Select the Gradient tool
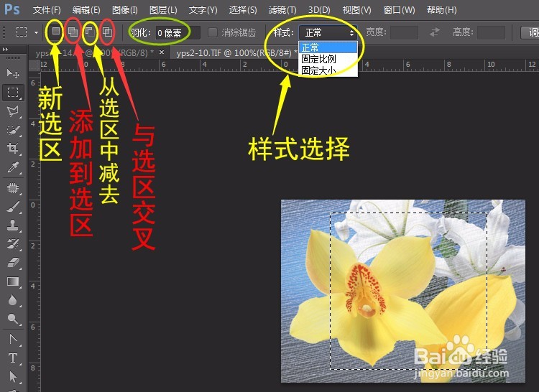This screenshot has height=392, width=539. click(13, 281)
